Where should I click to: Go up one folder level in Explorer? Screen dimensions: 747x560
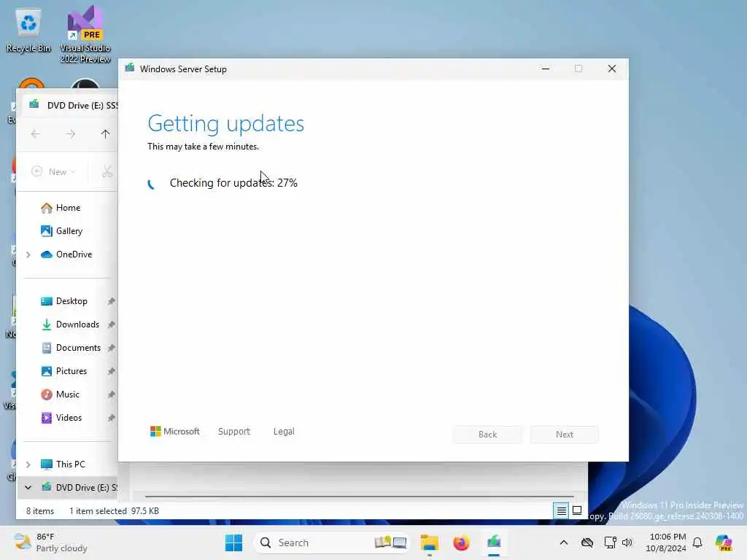(x=105, y=134)
